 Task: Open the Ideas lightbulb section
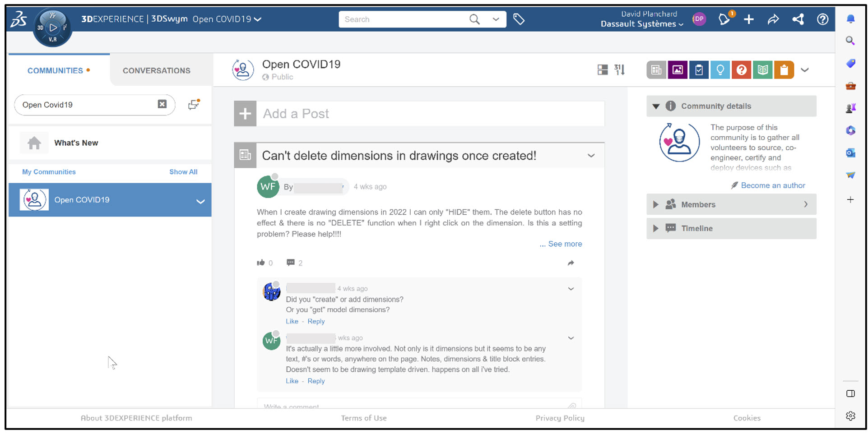pyautogui.click(x=720, y=69)
